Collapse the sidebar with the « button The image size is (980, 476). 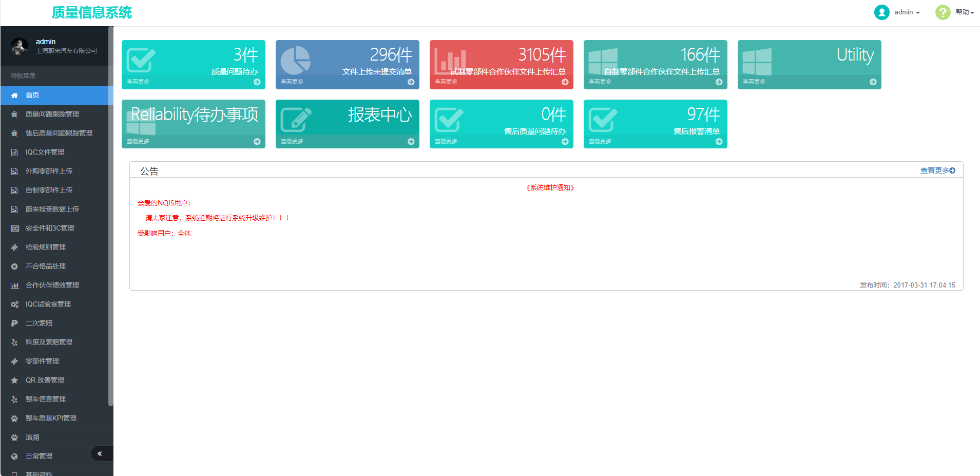101,453
